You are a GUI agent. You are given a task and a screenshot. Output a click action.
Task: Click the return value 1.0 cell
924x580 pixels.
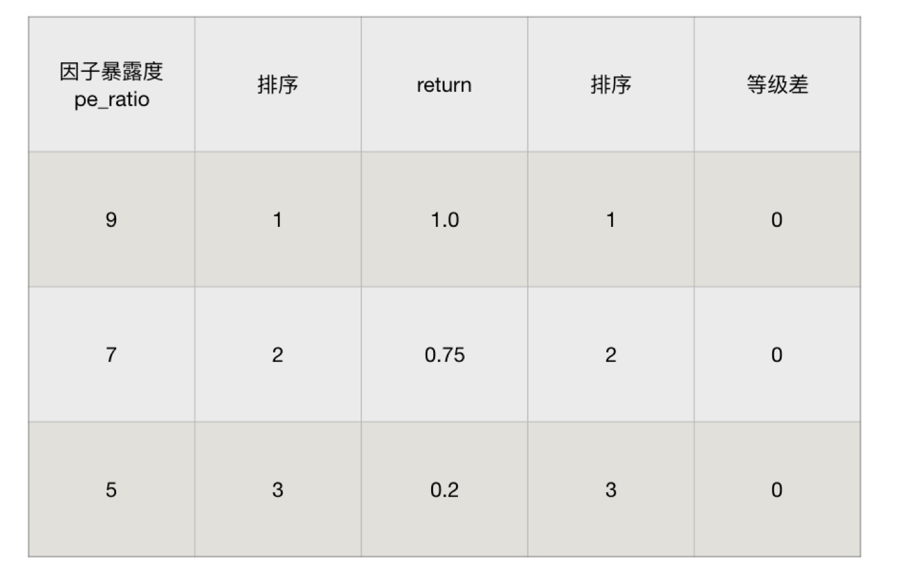click(x=444, y=220)
